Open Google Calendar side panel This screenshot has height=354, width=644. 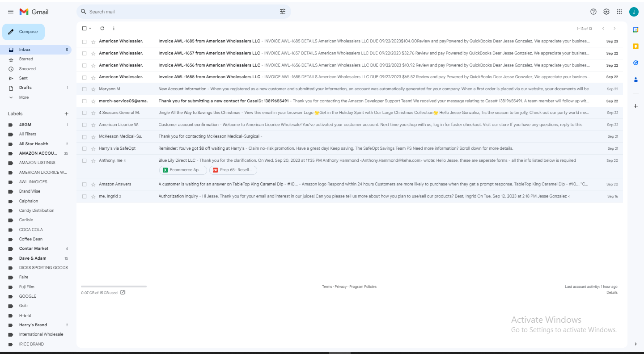click(636, 29)
